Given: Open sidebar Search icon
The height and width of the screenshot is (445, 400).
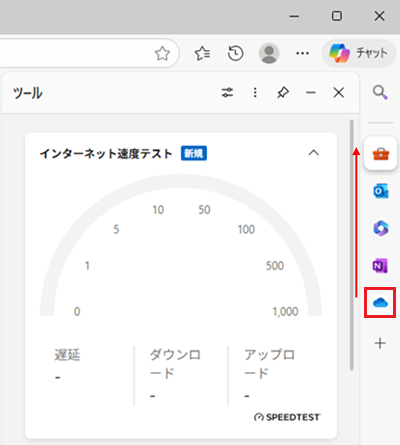Looking at the screenshot, I should click(380, 92).
